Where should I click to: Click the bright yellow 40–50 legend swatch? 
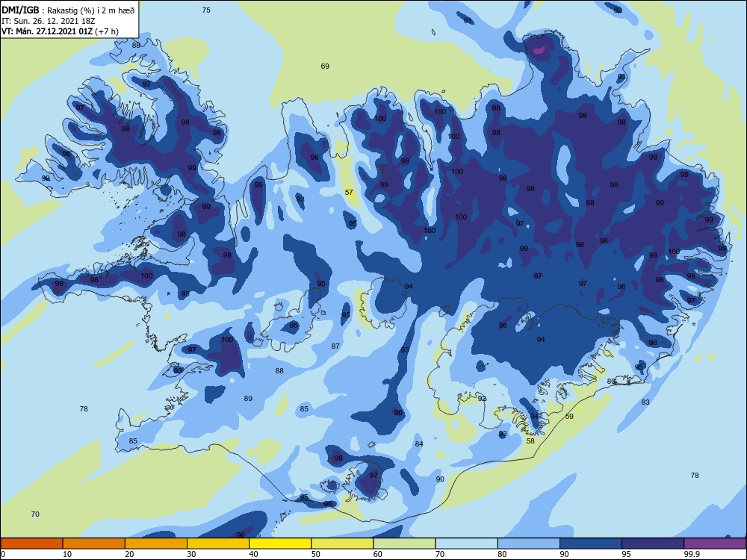point(280,544)
